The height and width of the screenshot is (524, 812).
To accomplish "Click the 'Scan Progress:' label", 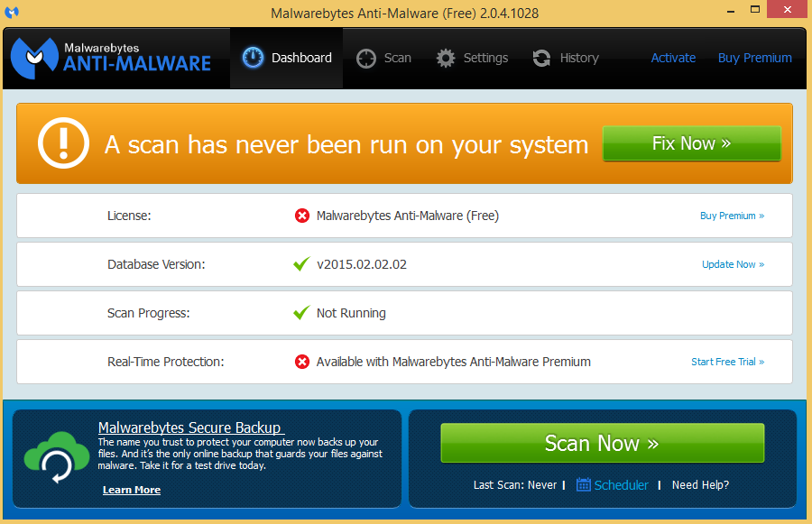I will 148,313.
